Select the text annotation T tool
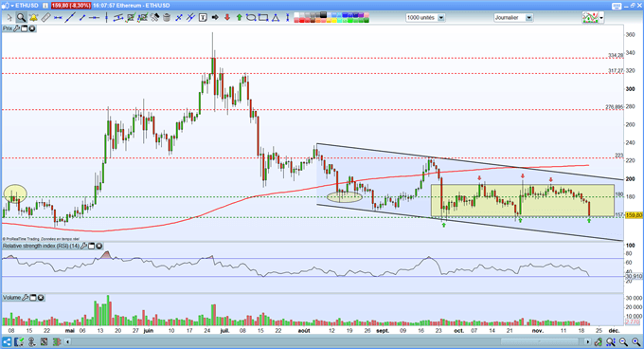This screenshot has height=349, width=644. (203, 18)
